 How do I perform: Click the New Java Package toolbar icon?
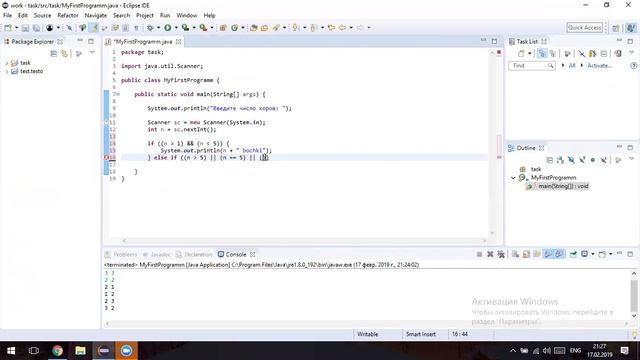(x=223, y=28)
